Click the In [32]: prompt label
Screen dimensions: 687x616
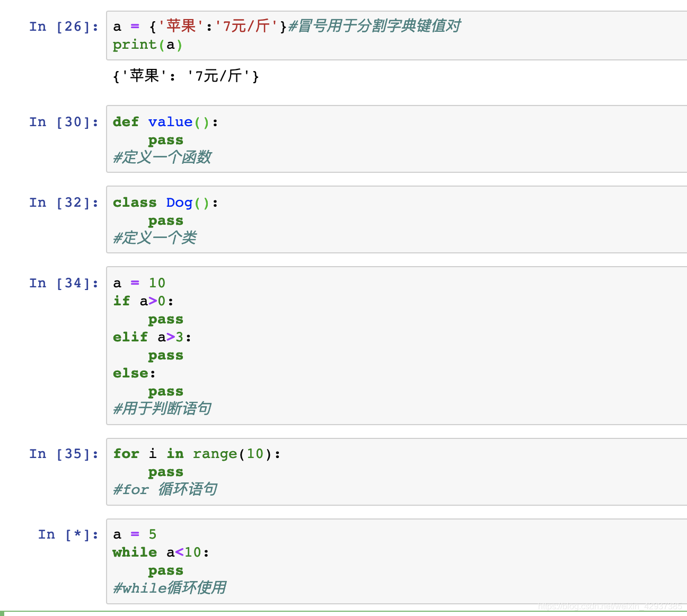click(64, 203)
